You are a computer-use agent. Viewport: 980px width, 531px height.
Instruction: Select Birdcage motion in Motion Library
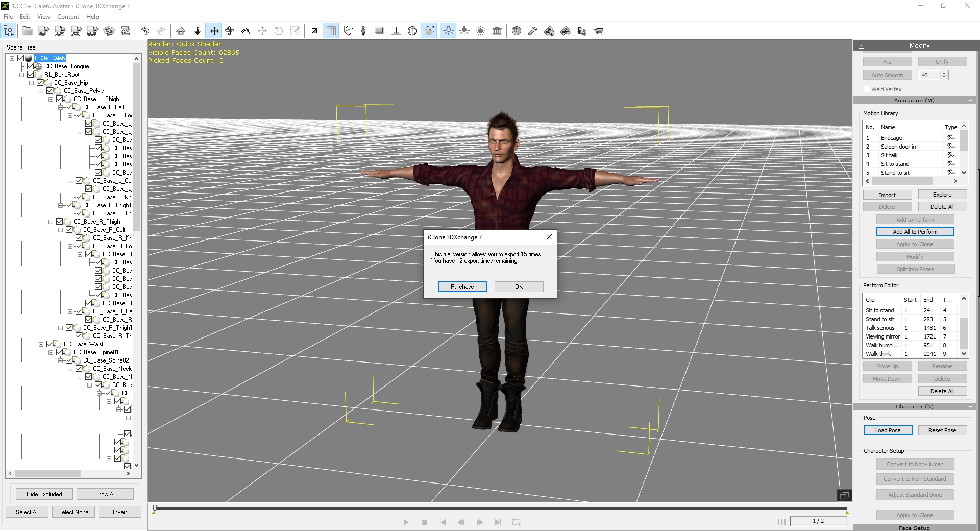click(911, 138)
